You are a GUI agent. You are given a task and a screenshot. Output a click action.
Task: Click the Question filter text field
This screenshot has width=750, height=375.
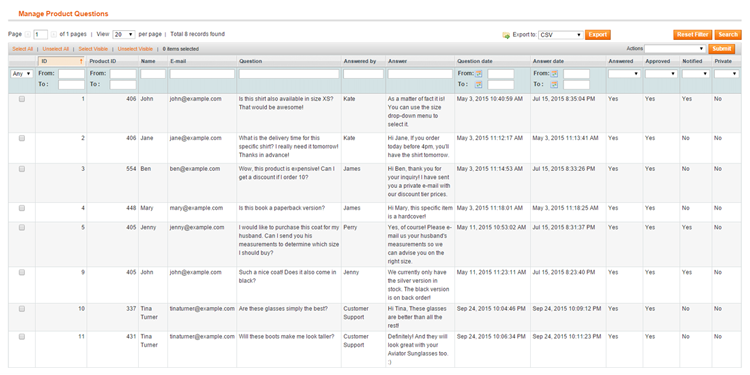[289, 74]
